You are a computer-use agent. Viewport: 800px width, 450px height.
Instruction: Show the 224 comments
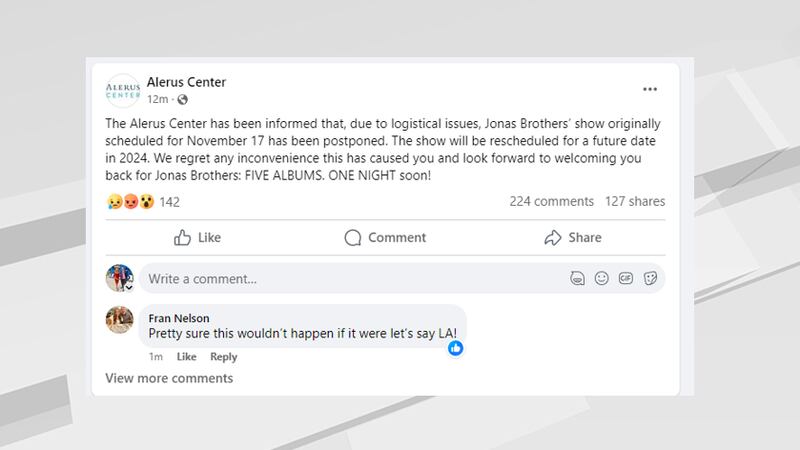coord(551,201)
